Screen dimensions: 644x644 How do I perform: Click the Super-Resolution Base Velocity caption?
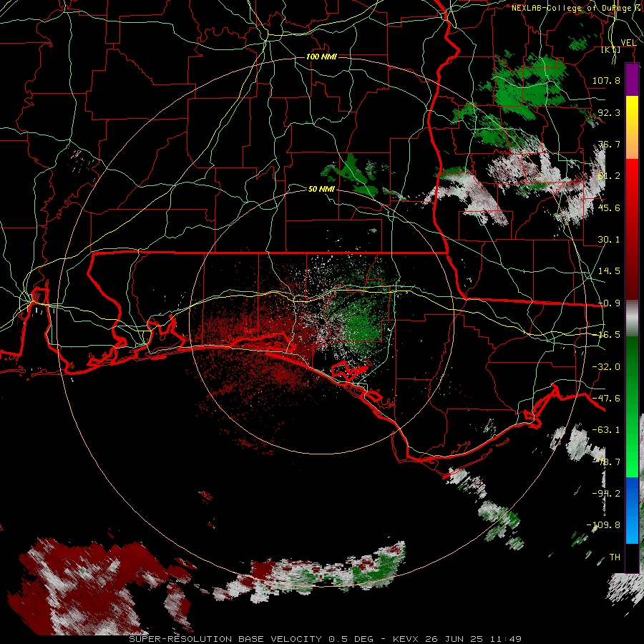(x=326, y=639)
